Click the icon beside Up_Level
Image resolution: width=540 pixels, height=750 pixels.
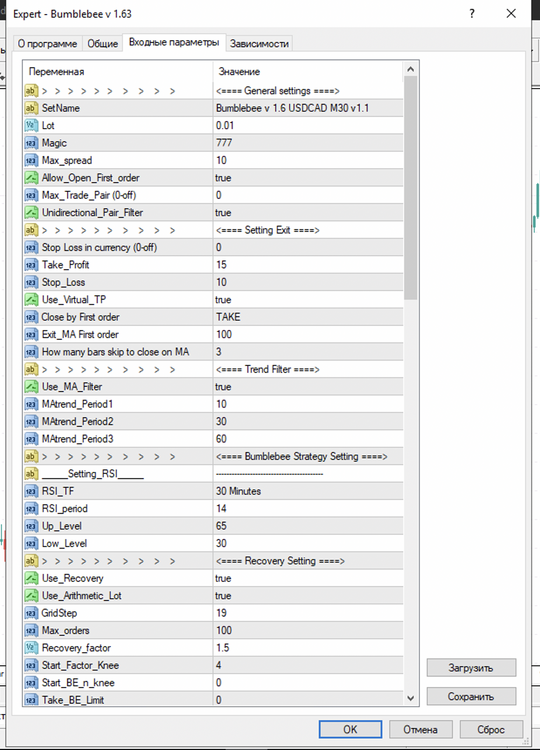pos(31,526)
